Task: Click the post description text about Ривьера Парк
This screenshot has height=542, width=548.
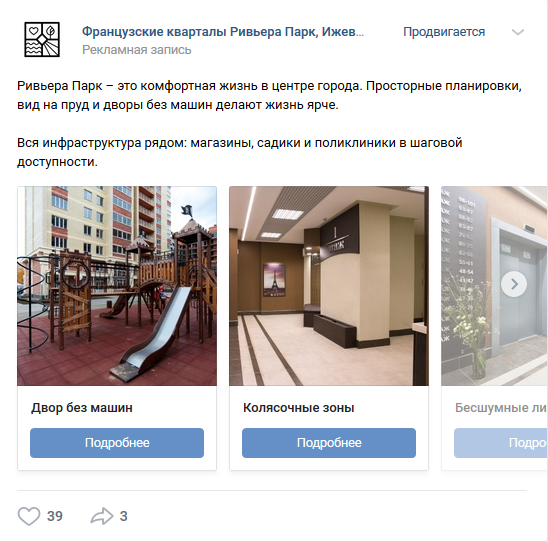Action: (x=269, y=124)
